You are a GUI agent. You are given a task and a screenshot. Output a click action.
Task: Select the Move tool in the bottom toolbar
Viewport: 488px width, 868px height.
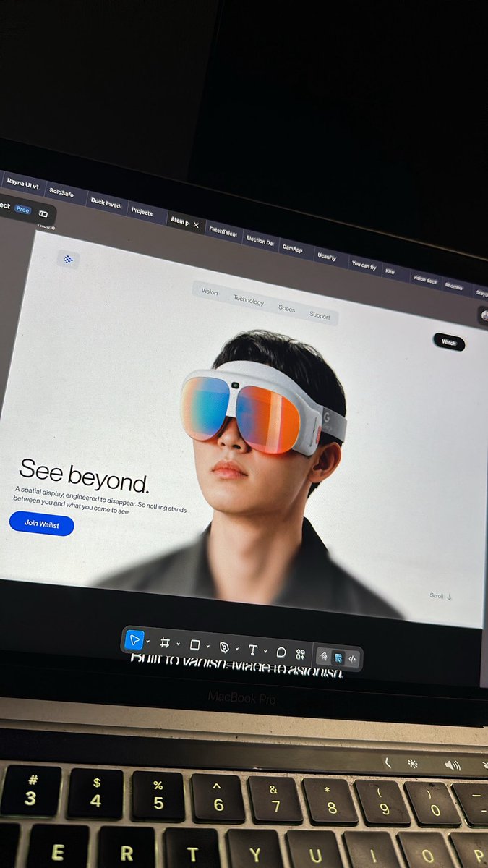[134, 640]
